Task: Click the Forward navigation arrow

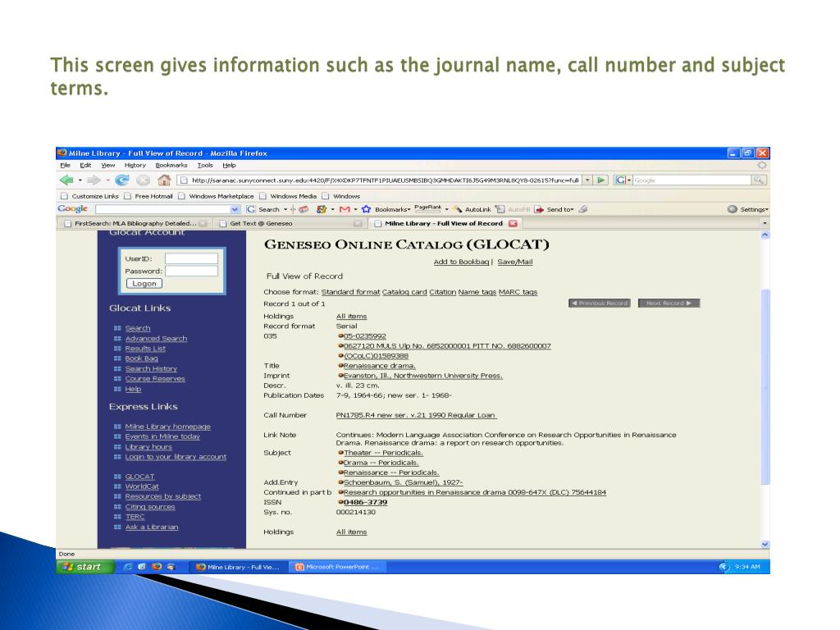Action: (x=94, y=180)
